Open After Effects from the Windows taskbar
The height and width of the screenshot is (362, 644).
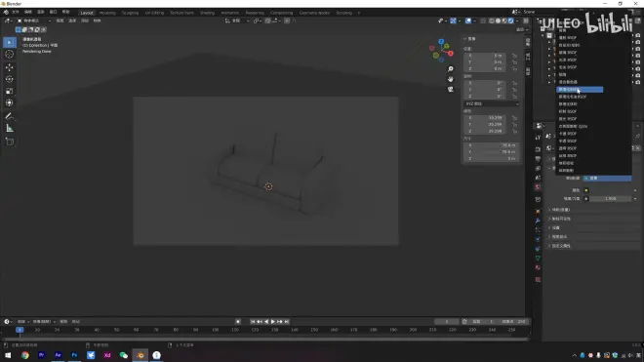tap(58, 355)
